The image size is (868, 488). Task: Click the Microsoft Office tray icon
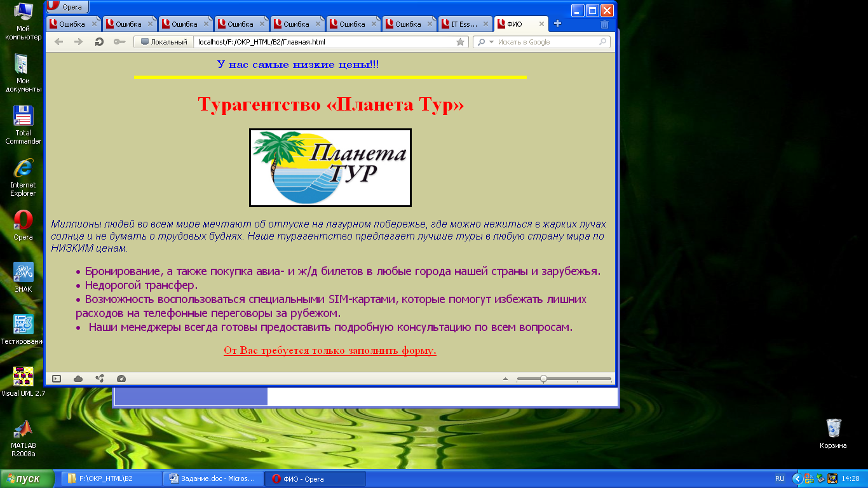tap(808, 478)
